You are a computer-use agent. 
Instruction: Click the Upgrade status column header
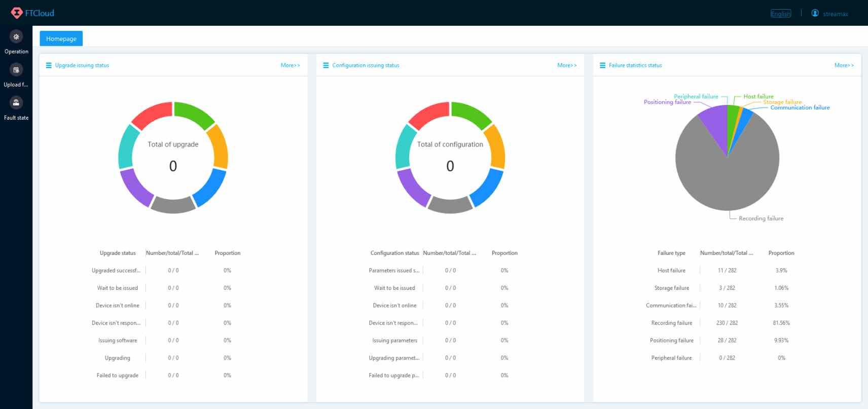click(118, 253)
